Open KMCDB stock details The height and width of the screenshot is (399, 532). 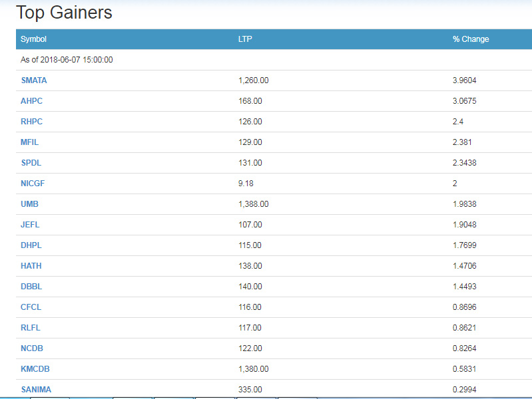click(34, 369)
